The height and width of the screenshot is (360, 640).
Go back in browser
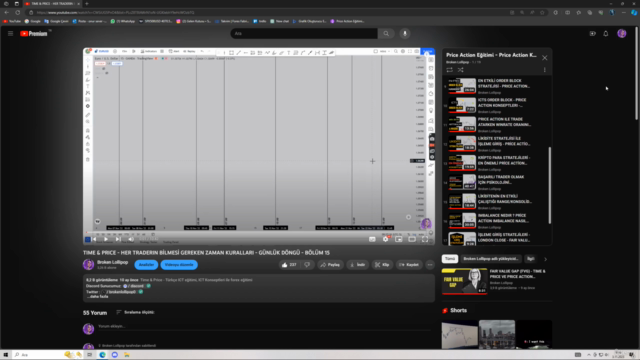pos(7,13)
